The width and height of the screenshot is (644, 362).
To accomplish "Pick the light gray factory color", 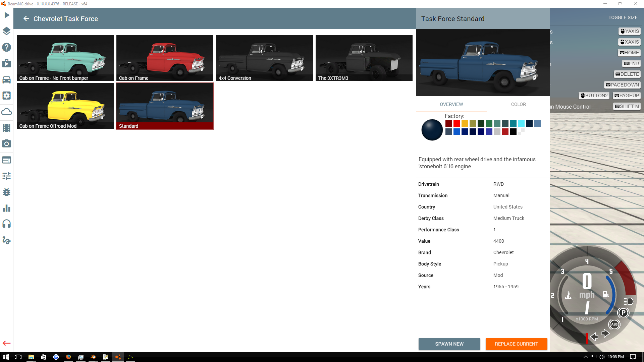I will click(x=497, y=132).
